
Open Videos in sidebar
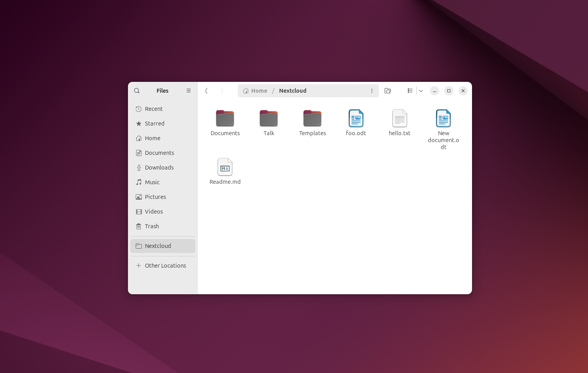(163, 212)
